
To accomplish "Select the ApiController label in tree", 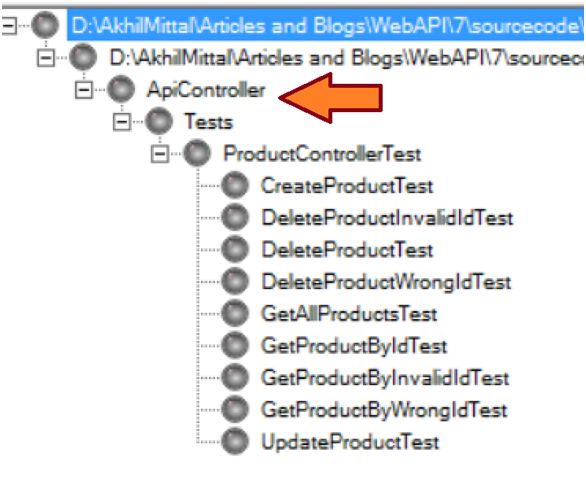I will [206, 90].
